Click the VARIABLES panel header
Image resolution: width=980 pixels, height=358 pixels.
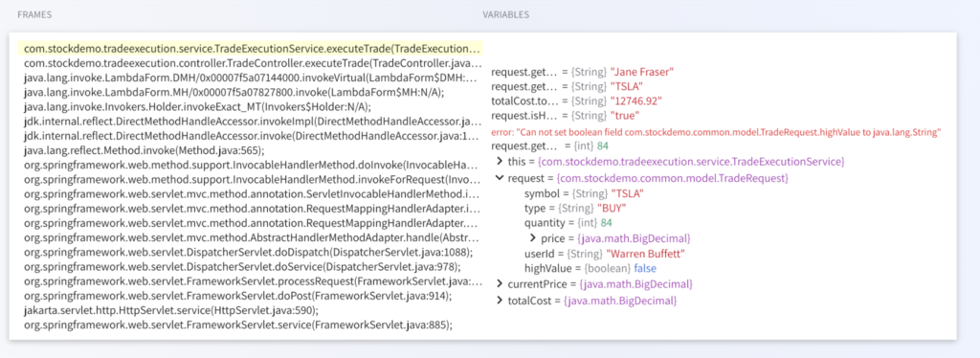pos(505,14)
